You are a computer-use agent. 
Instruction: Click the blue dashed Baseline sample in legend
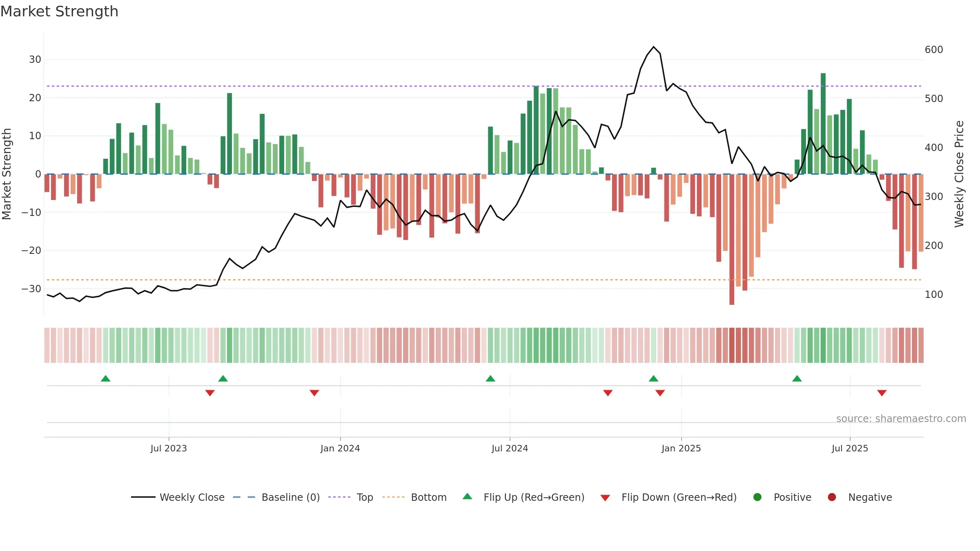244,497
